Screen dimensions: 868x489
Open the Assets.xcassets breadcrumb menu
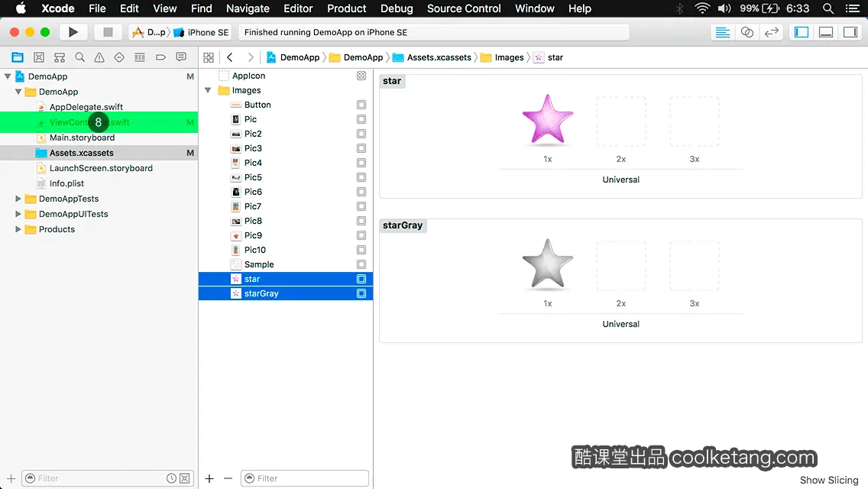[432, 57]
